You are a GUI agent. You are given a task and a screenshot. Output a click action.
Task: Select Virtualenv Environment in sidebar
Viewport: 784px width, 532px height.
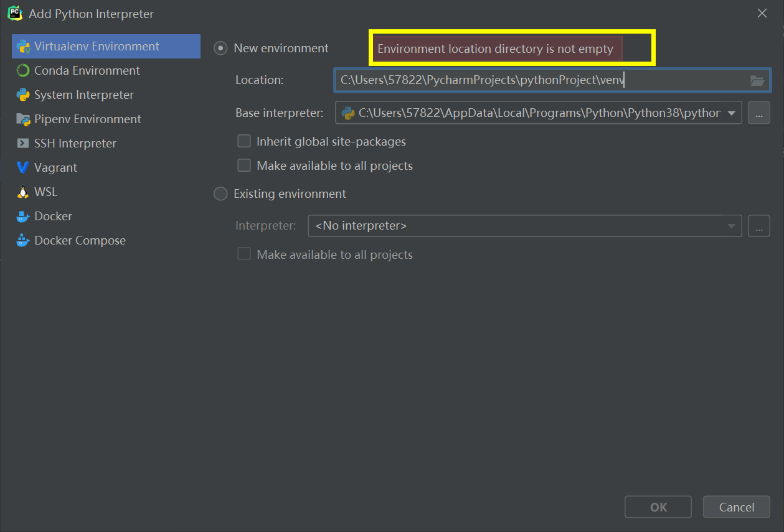[x=106, y=47]
